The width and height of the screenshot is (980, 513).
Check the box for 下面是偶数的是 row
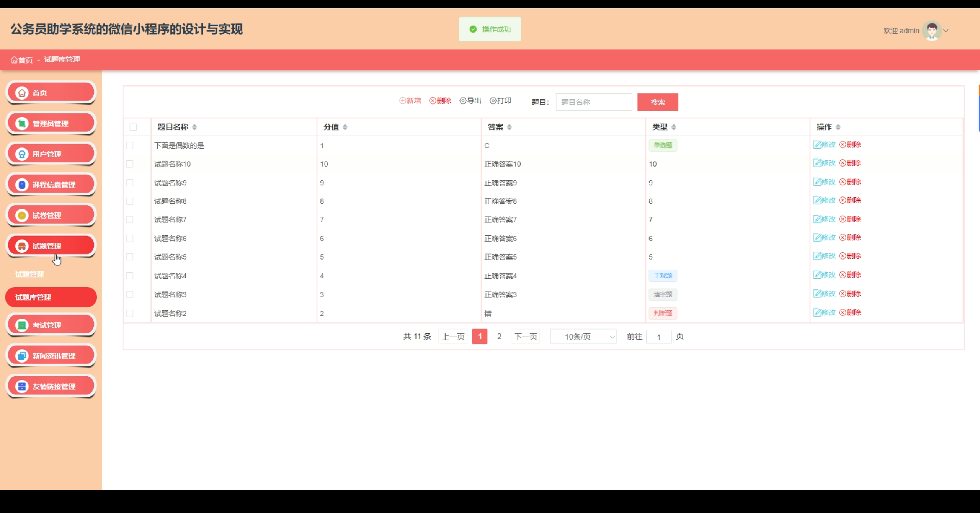(130, 145)
